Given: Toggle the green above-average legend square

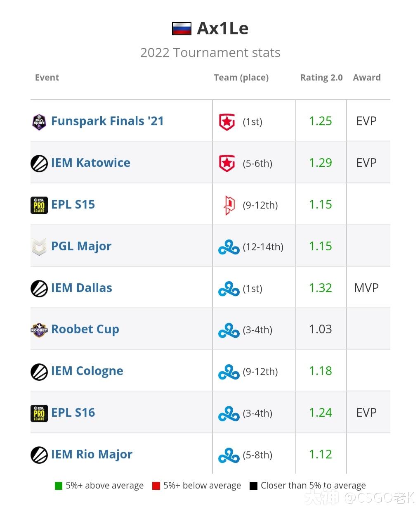Looking at the screenshot, I should (x=57, y=485).
